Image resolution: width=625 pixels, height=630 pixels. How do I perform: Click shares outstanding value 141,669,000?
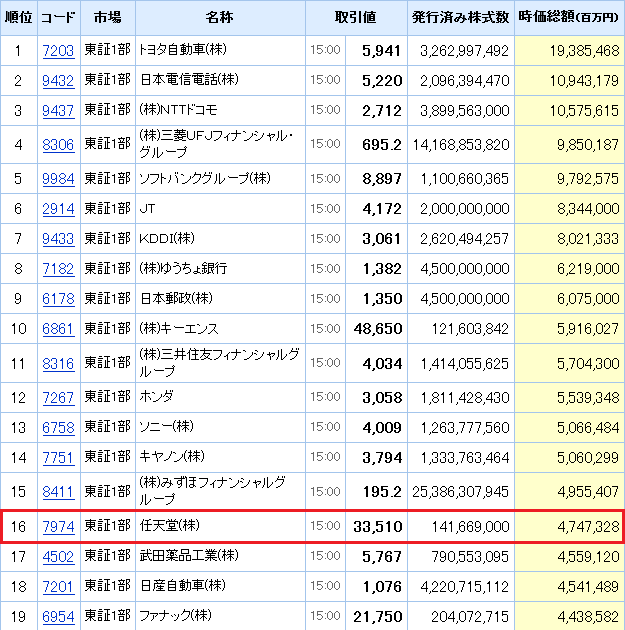470,527
